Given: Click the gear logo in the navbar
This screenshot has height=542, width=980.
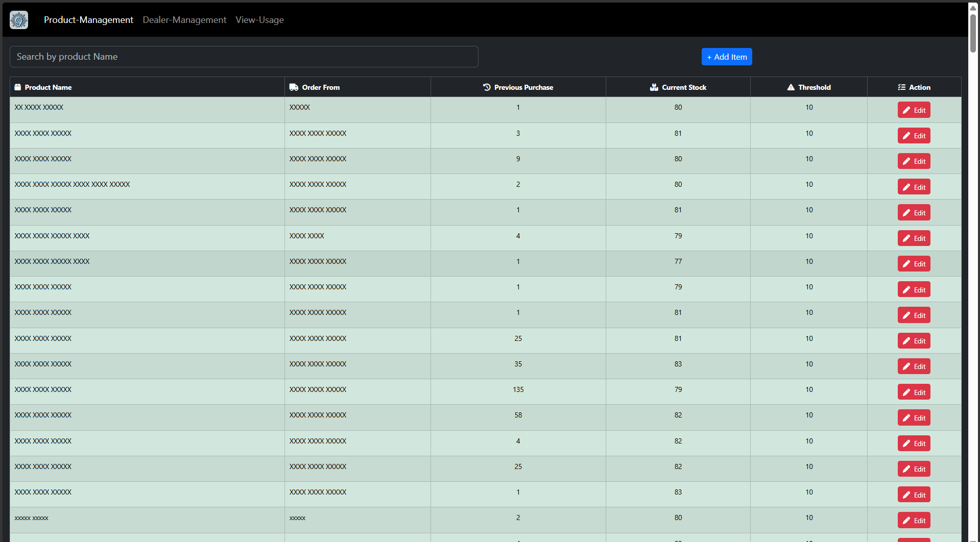Looking at the screenshot, I should 19,20.
